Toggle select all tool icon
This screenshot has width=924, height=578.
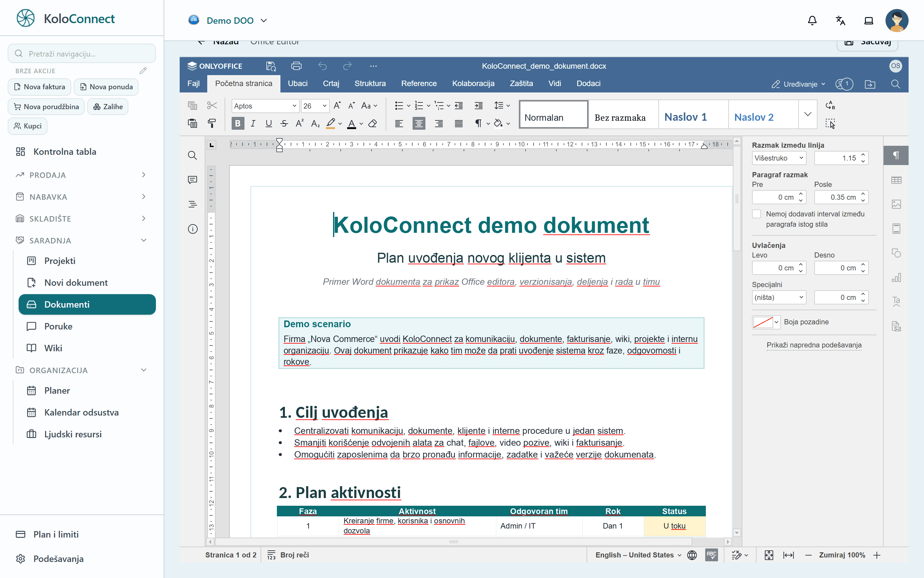(830, 124)
